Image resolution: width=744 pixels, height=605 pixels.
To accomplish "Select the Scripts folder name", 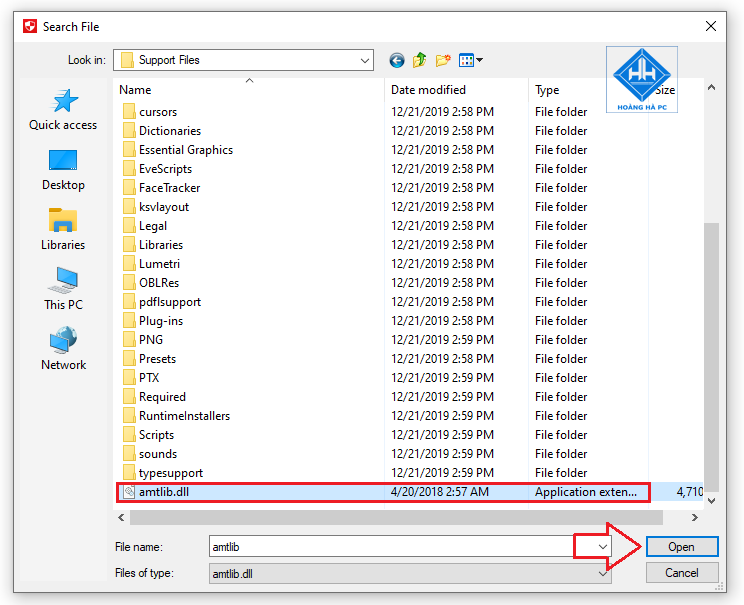I will 157,435.
